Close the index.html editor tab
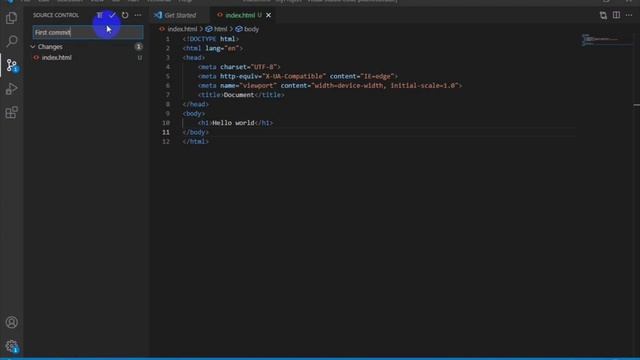The width and height of the screenshot is (640, 360). click(x=268, y=15)
